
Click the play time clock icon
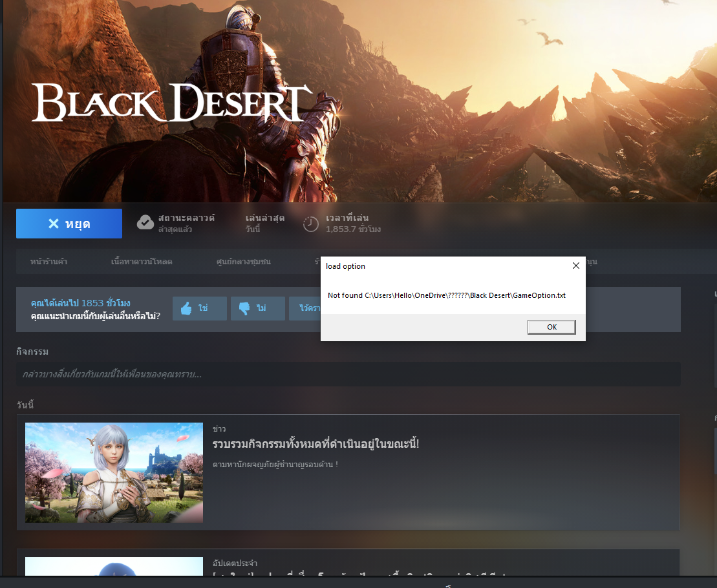[311, 224]
